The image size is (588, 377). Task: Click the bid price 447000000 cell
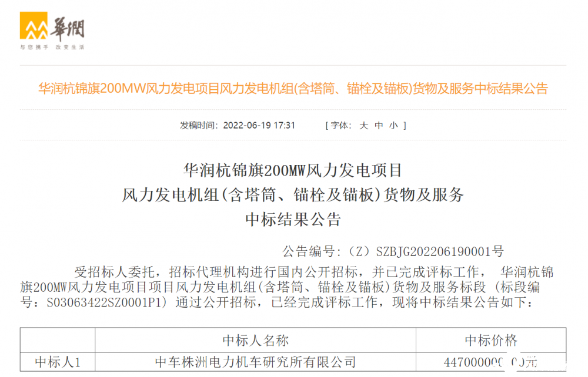click(x=491, y=362)
